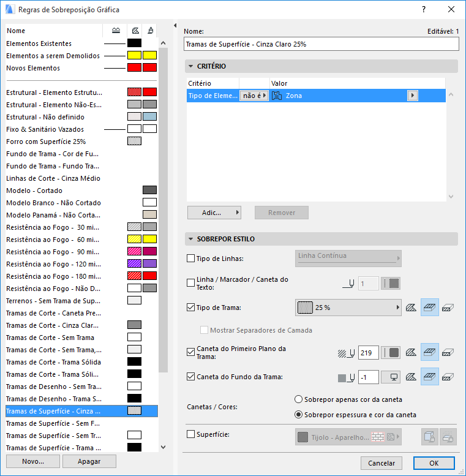
Task: Close the Regras de Sobreposição Gráfica dialog
Action: [x=451, y=9]
